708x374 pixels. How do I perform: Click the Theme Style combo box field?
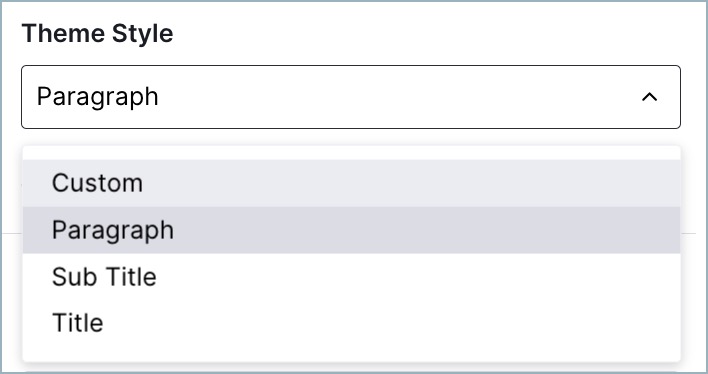point(351,97)
